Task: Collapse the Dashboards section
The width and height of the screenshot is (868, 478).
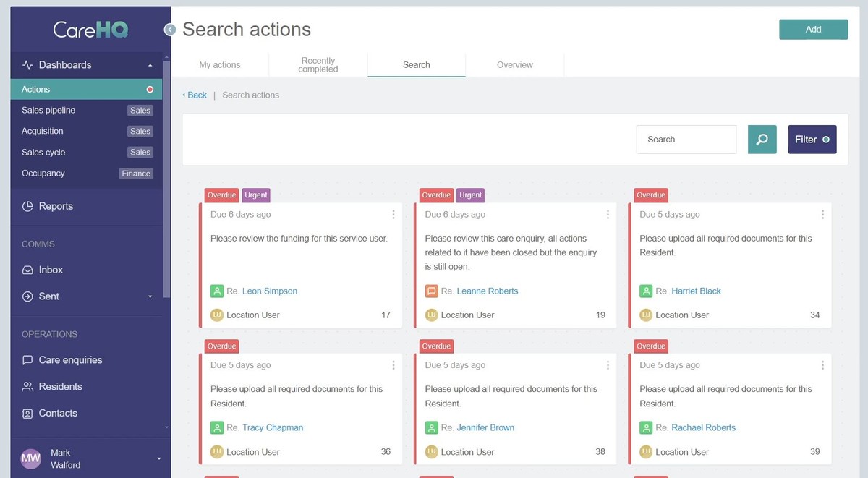Action: [x=150, y=64]
